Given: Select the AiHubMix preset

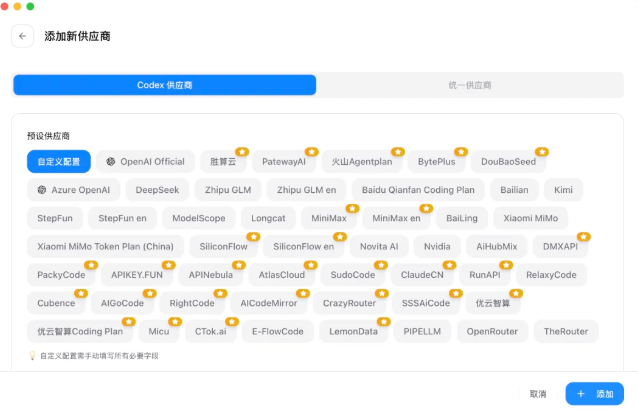Looking at the screenshot, I should (497, 247).
